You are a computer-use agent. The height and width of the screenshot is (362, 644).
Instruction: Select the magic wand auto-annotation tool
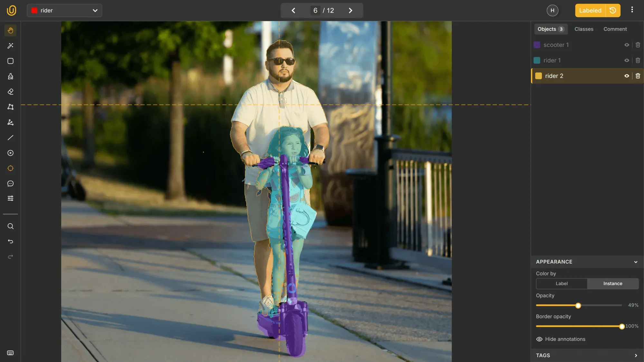pos(10,46)
